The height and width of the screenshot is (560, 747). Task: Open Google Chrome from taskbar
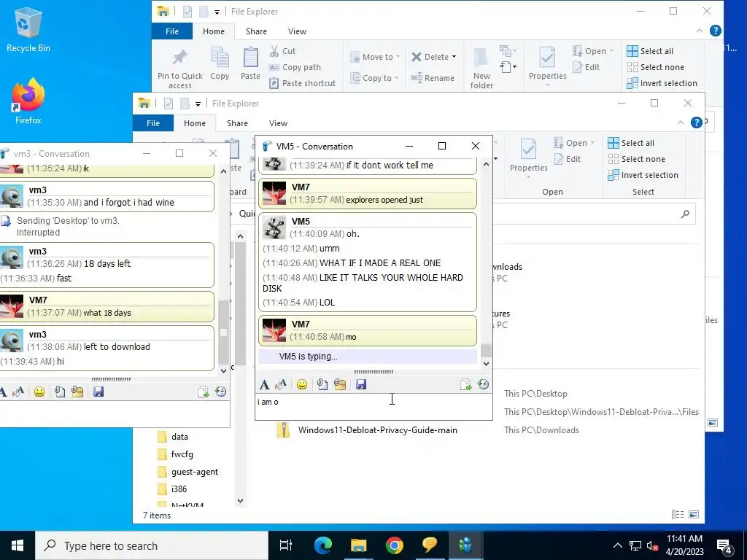pyautogui.click(x=394, y=545)
